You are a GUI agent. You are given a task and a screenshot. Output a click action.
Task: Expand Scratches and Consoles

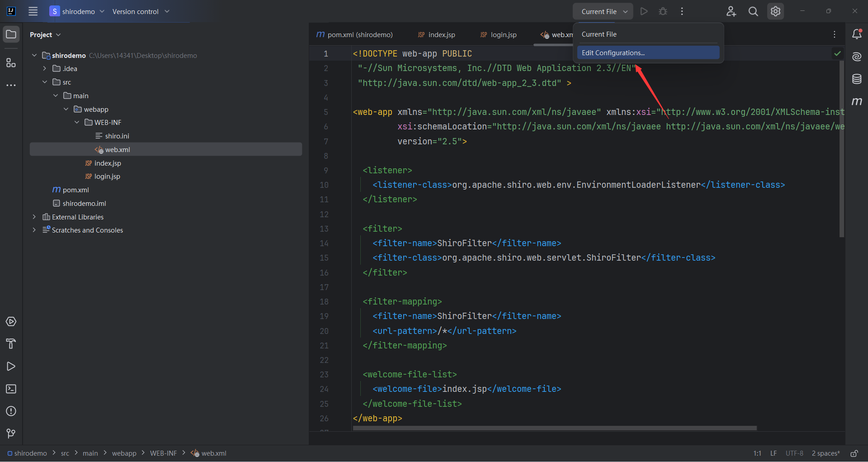pos(34,230)
